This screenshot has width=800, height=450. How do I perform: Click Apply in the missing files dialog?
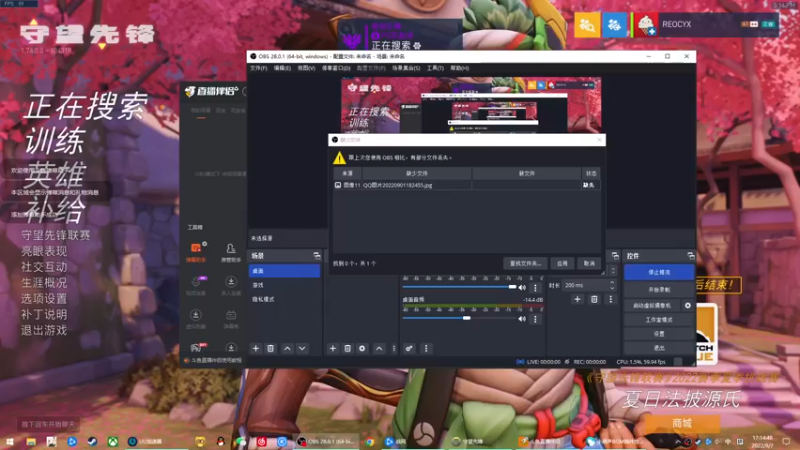coord(562,263)
